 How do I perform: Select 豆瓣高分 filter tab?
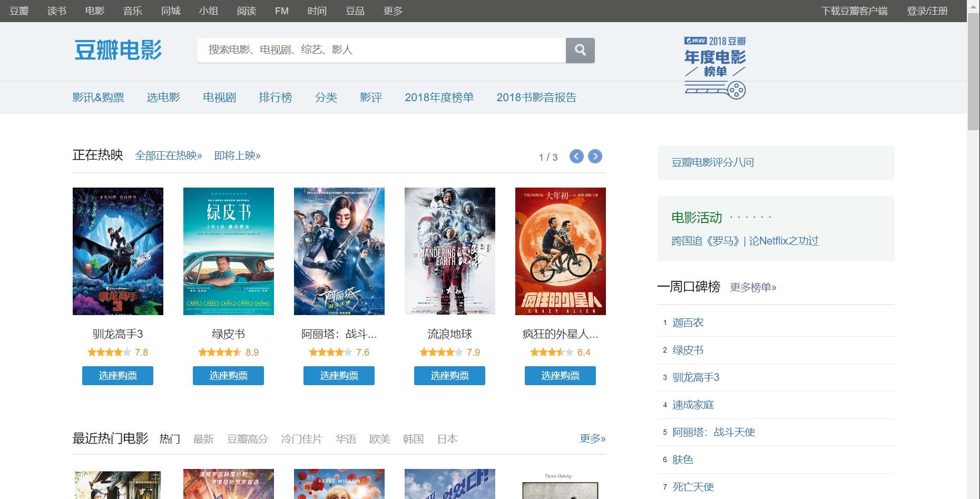point(248,439)
